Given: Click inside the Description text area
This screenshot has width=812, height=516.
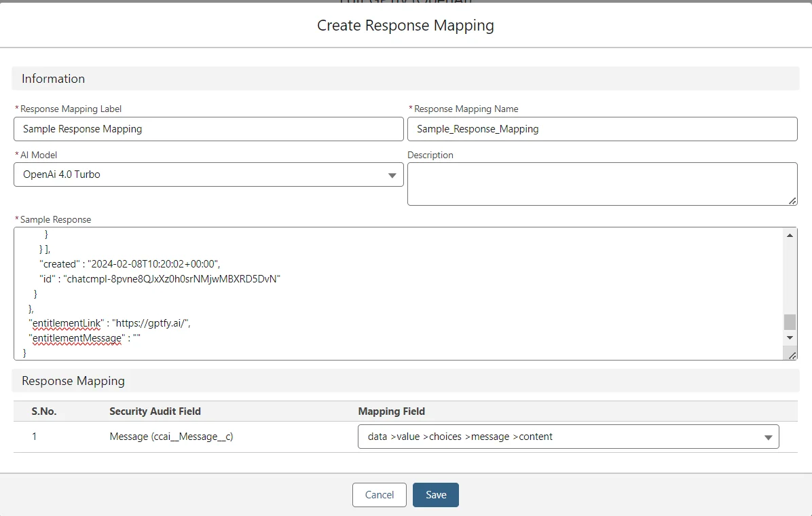Looking at the screenshot, I should pos(601,183).
